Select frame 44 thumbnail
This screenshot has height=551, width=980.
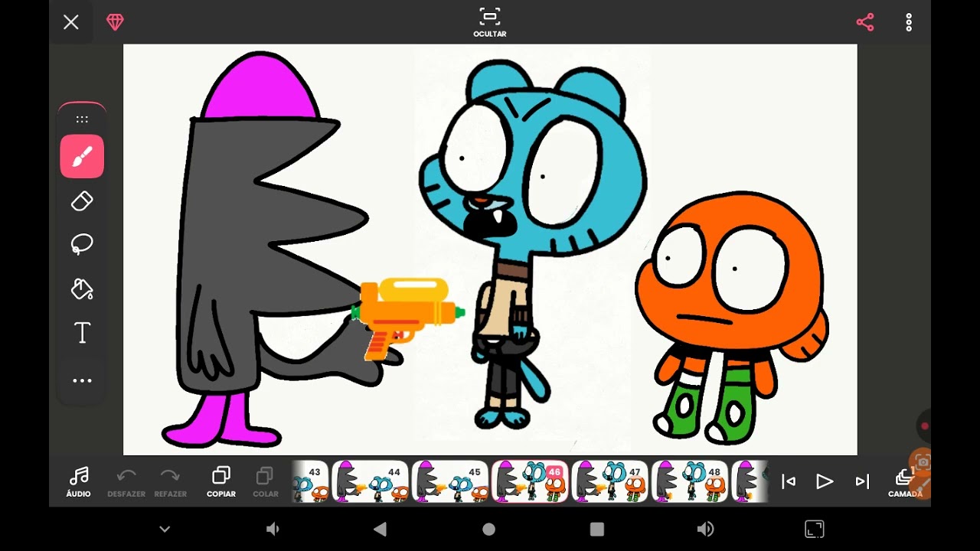pos(370,481)
